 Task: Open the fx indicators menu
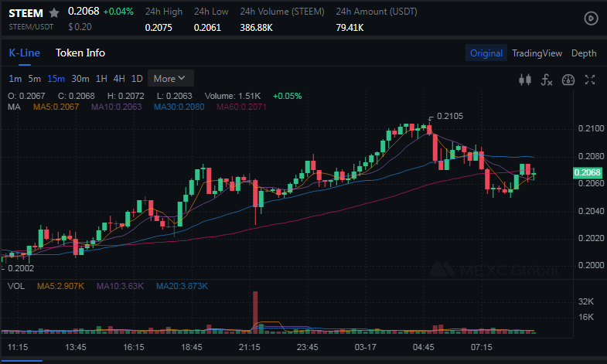point(547,79)
